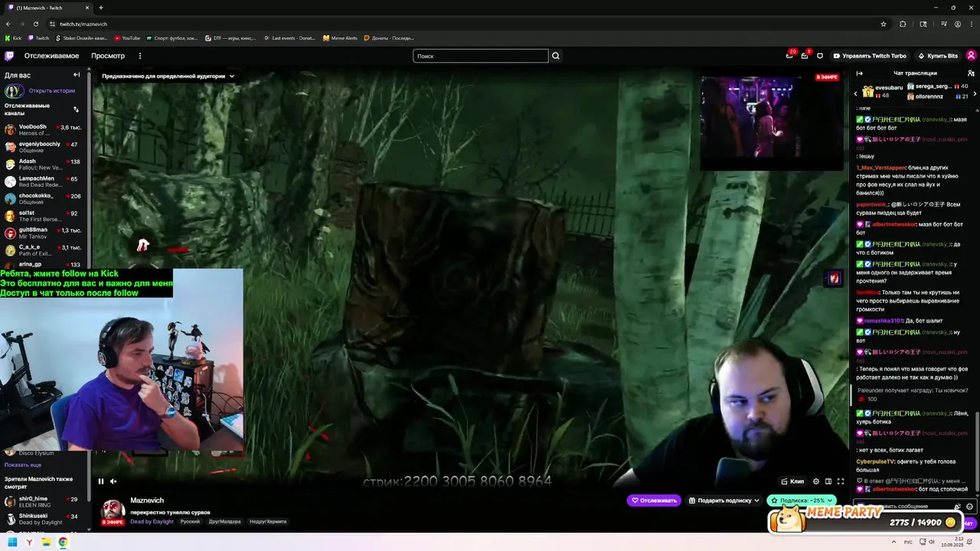
Task: Click the Bits icon in chat input
Action: tap(958, 507)
